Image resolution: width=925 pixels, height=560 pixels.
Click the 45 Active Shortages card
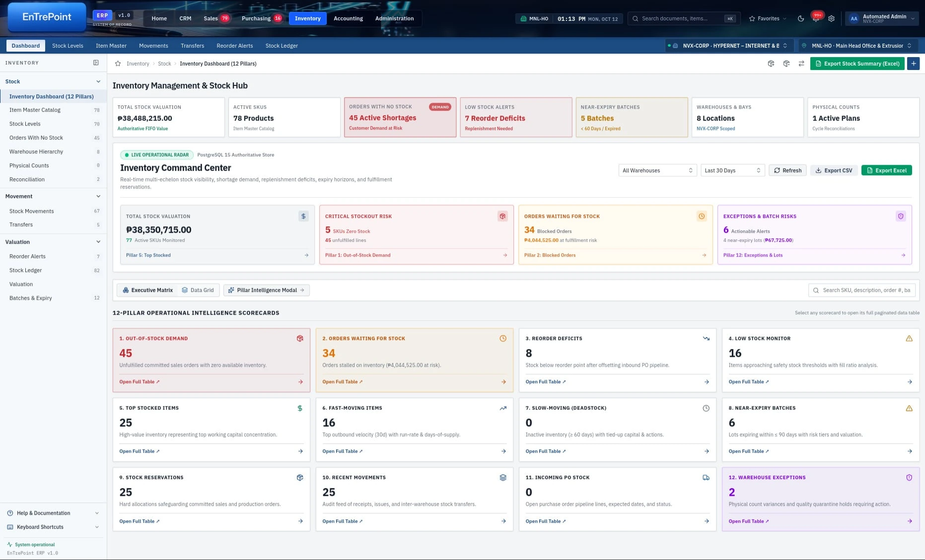click(x=400, y=117)
